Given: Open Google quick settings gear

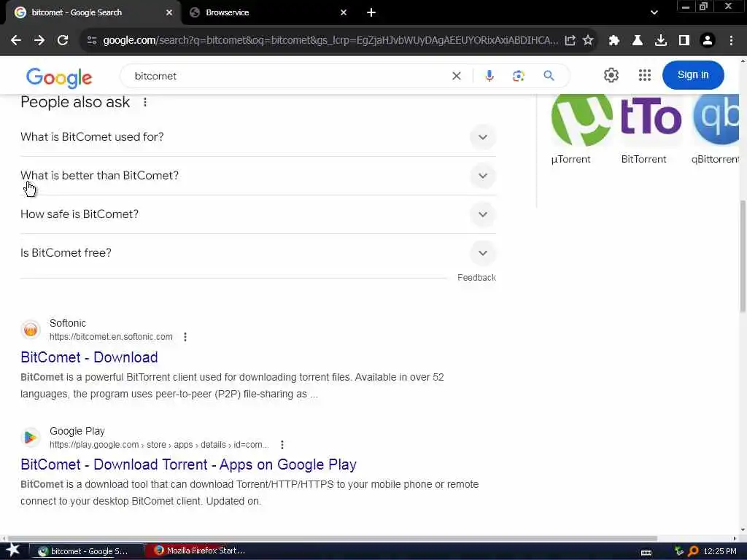Looking at the screenshot, I should [x=611, y=75].
